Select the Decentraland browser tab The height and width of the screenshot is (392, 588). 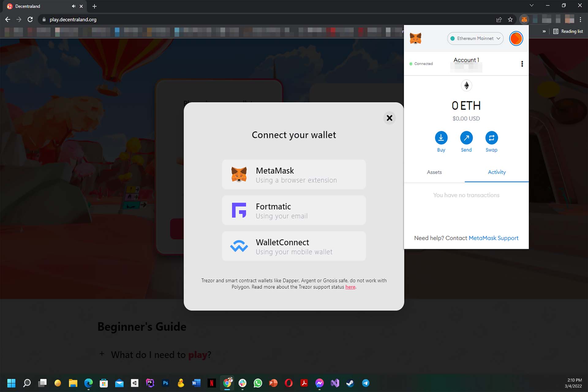pos(45,6)
